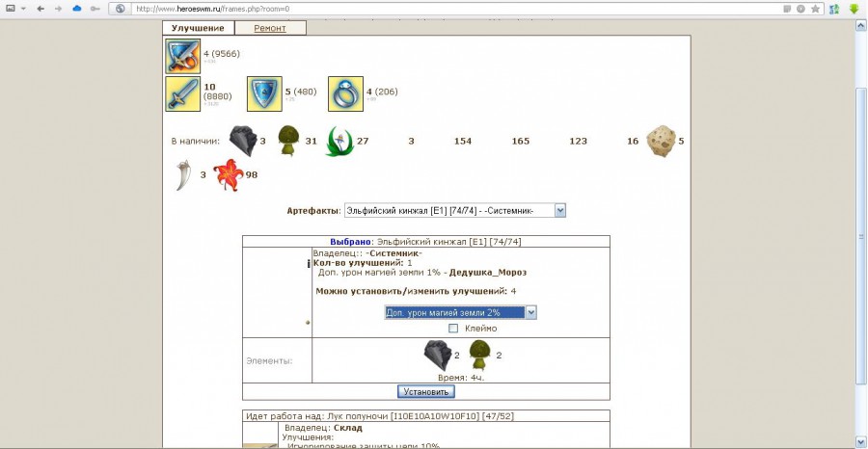
Task: Click the value 154 in stock row
Action: pos(463,141)
